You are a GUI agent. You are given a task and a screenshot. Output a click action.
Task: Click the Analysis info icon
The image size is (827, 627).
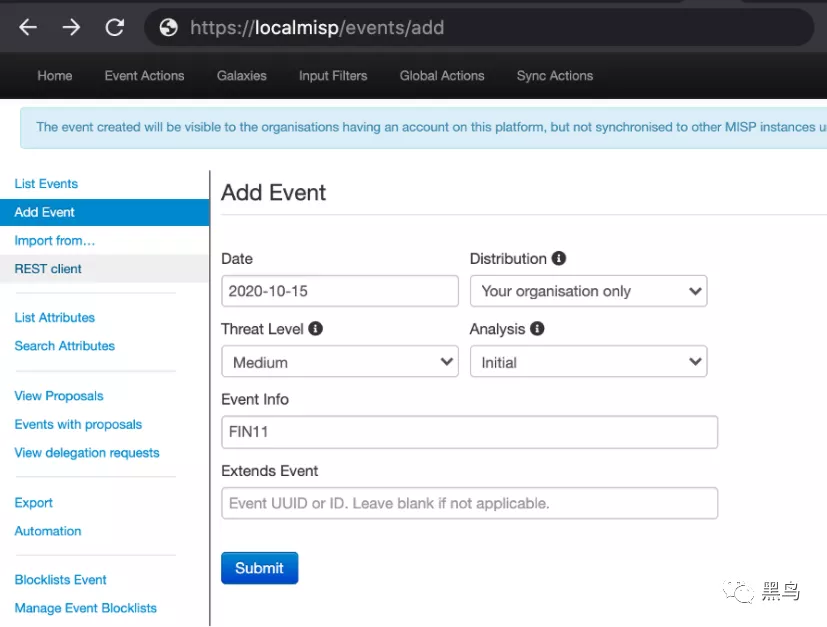pyautogui.click(x=537, y=328)
